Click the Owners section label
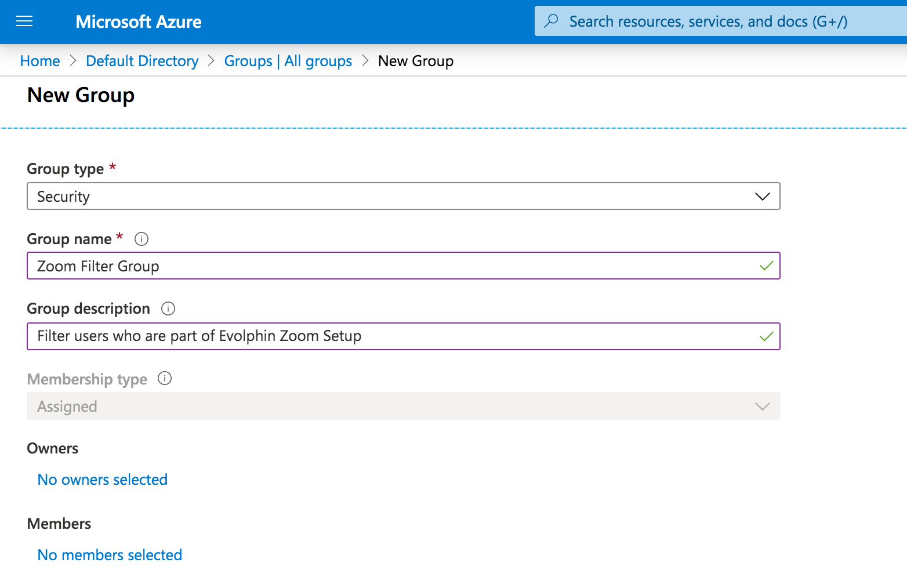 click(53, 448)
